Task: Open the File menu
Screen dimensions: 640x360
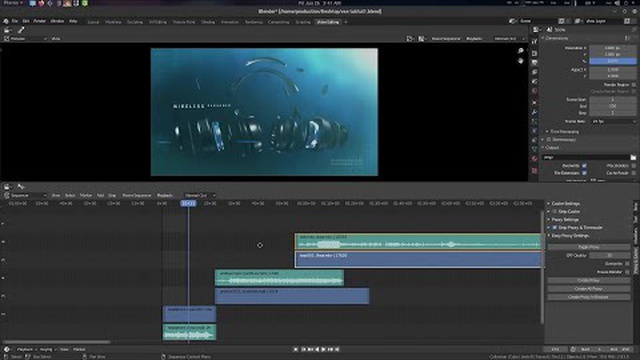Action: [15, 21]
